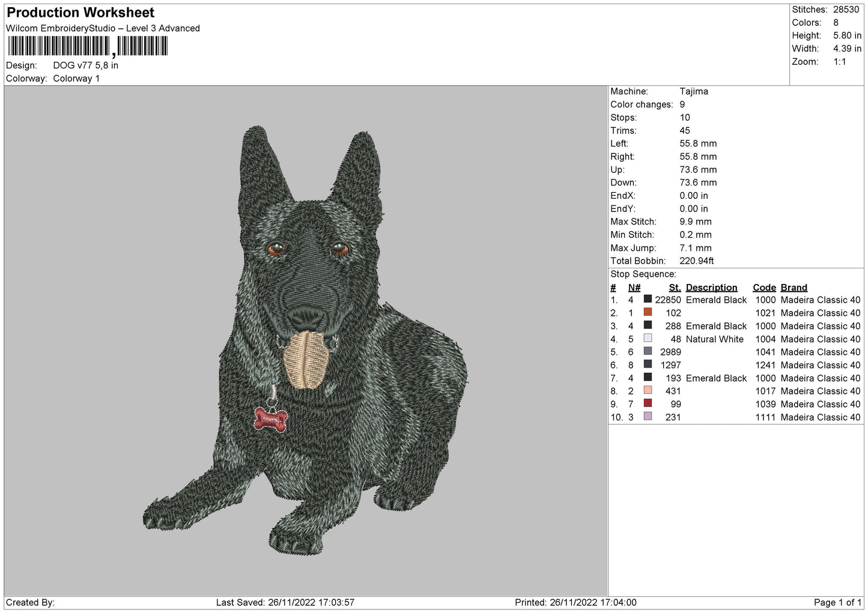
Task: Click the black swatch in stop row 7
Action: [x=648, y=378]
